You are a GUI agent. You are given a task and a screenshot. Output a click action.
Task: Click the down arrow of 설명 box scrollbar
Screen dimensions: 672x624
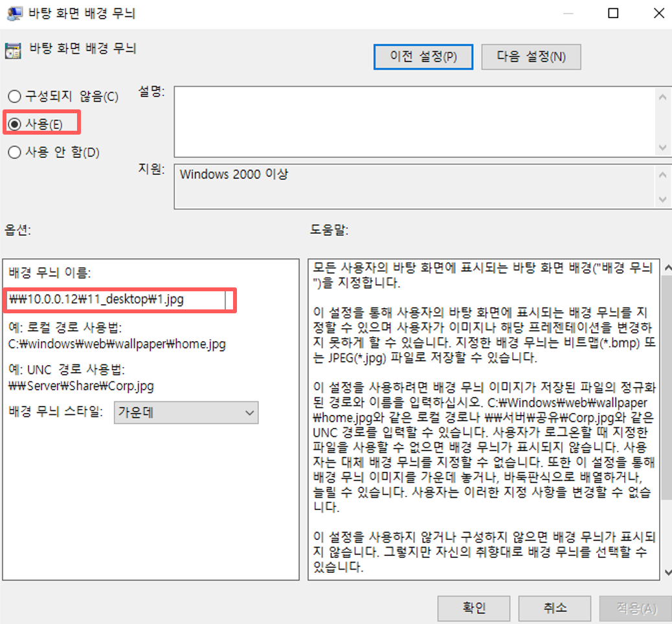pos(662,148)
